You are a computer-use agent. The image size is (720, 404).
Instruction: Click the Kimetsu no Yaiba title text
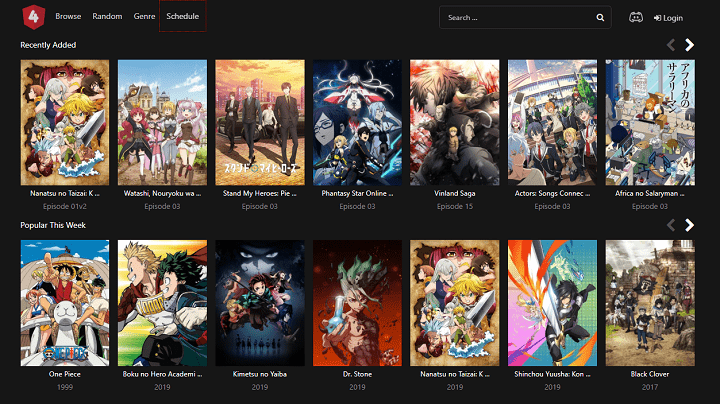(x=260, y=374)
